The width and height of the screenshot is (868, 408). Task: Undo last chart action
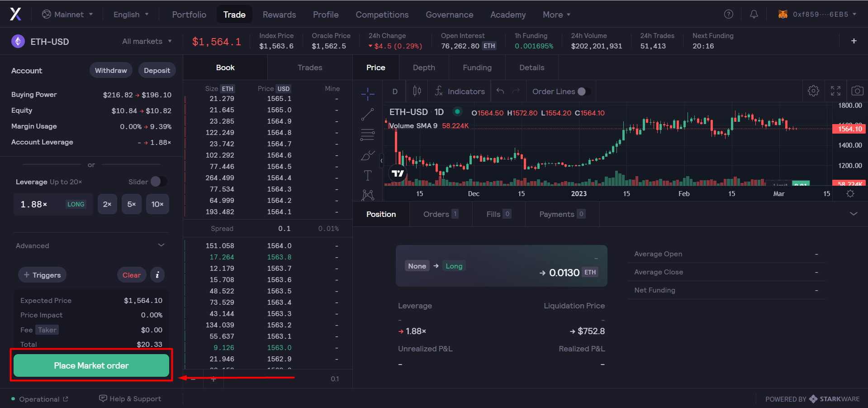coord(500,91)
